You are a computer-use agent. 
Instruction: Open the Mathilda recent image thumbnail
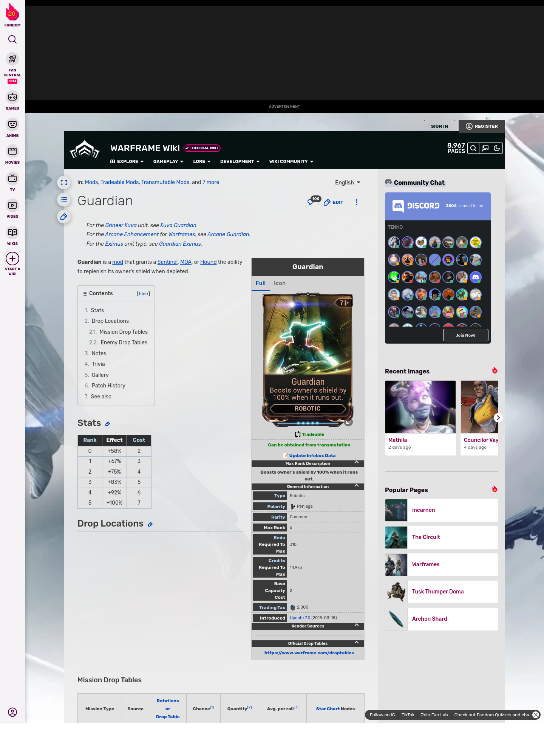(x=420, y=407)
